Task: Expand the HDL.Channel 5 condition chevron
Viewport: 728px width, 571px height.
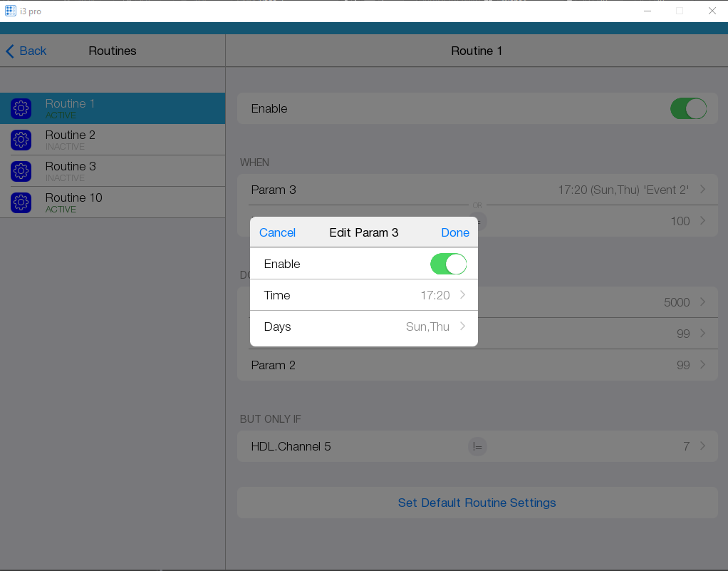Action: [703, 446]
